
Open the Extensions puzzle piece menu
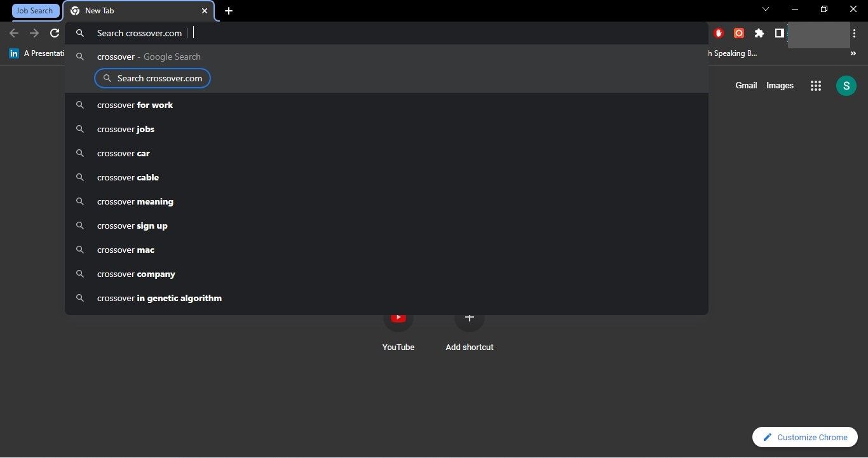759,33
